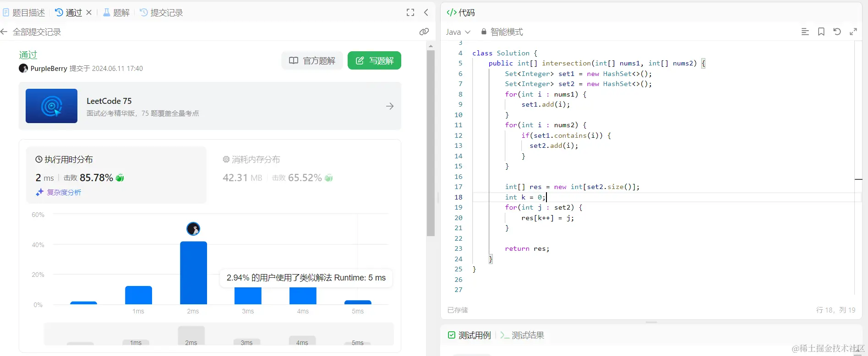
Task: Toggle fullscreen for the left panel
Action: coord(410,12)
